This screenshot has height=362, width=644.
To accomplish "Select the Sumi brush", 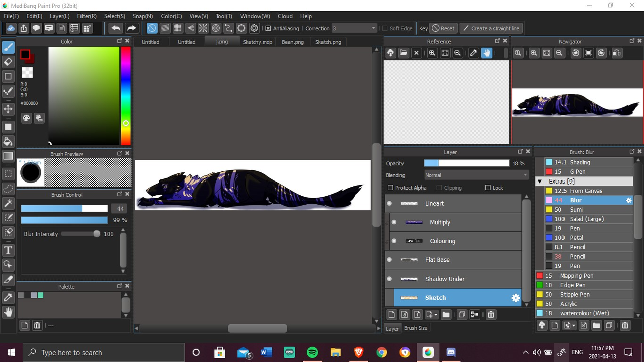I will point(589,210).
